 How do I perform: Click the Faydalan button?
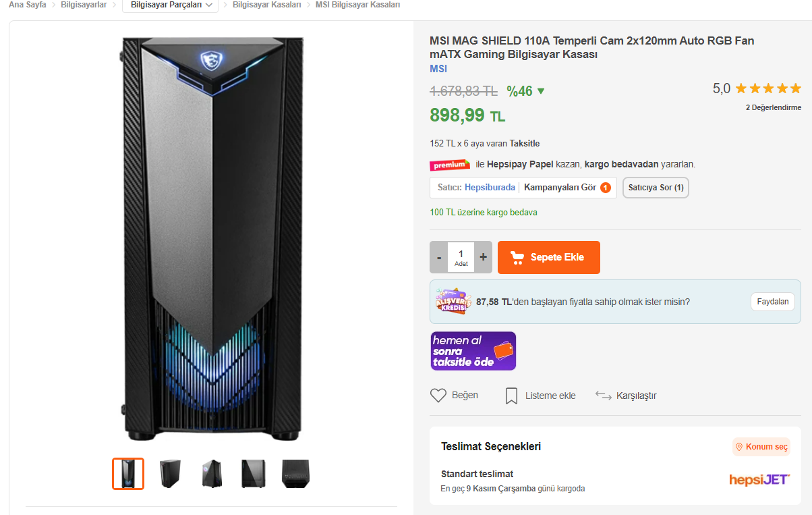point(772,302)
